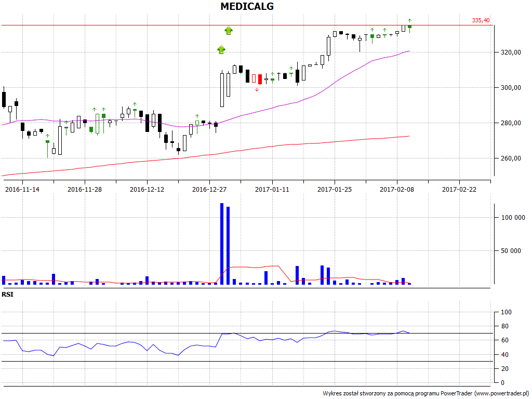The height and width of the screenshot is (399, 532).
Task: Select the tallest blue volume bar
Action: (222, 243)
